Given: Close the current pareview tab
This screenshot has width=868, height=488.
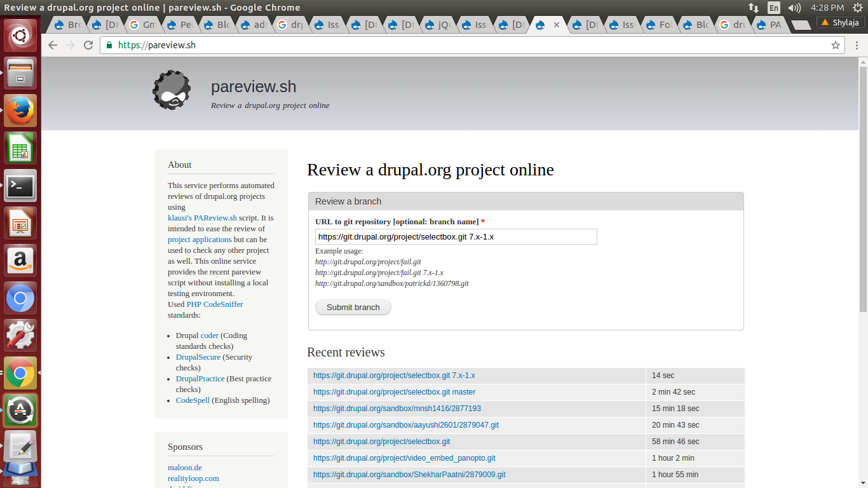Looking at the screenshot, I should coord(557,25).
